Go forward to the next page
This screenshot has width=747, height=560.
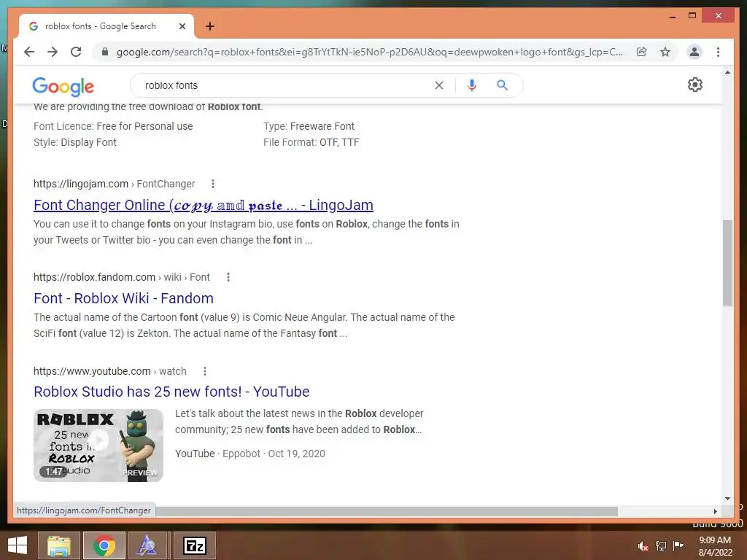click(53, 52)
